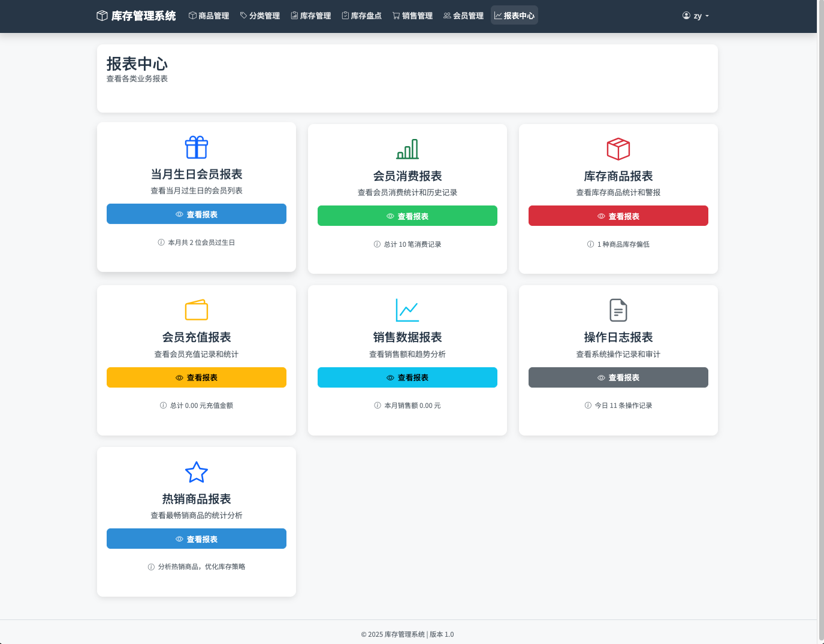Click the text 总计 0.00 元充值金额

(x=201, y=406)
